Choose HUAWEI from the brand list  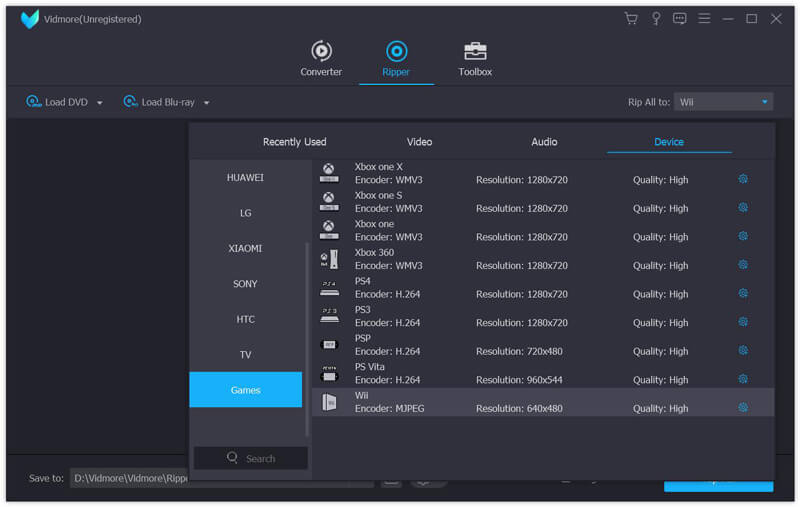tap(245, 178)
